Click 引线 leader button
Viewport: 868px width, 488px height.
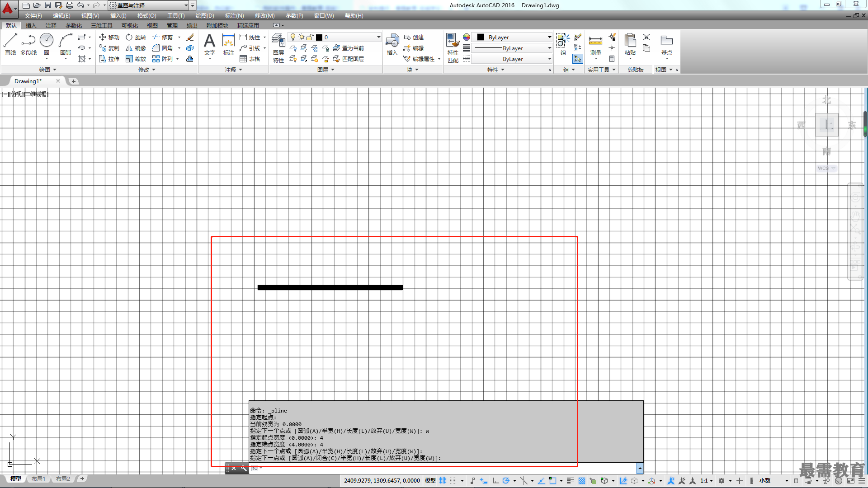tap(250, 48)
